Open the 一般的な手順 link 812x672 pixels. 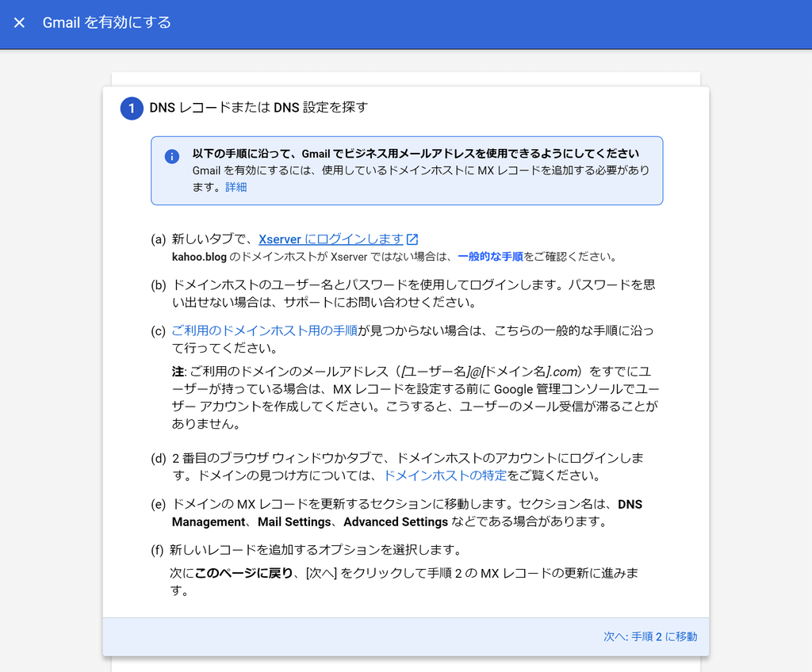tap(490, 256)
